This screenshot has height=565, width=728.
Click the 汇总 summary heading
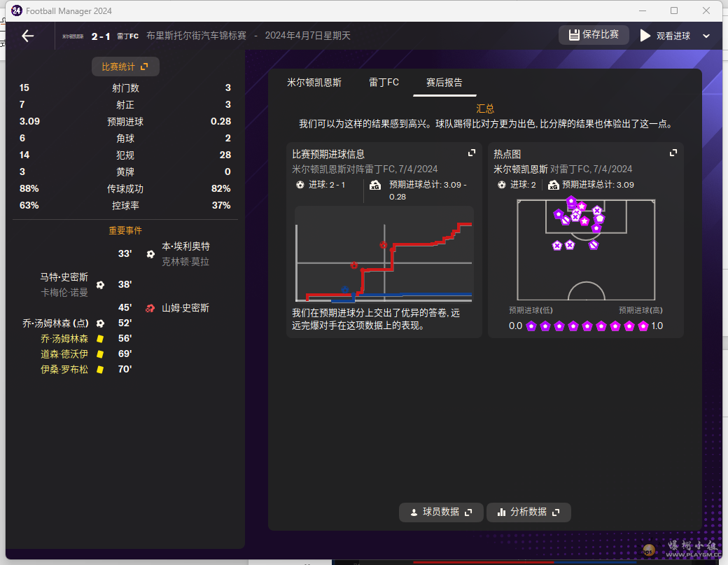click(x=485, y=109)
